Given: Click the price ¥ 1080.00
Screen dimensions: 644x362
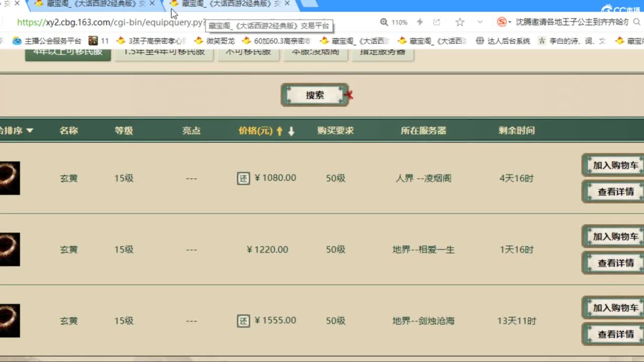Looking at the screenshot, I should click(x=275, y=178).
